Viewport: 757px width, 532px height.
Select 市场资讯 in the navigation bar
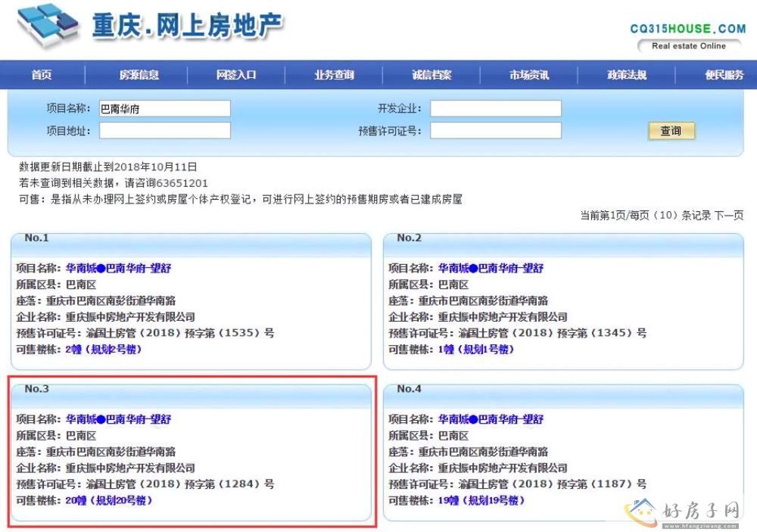click(529, 75)
